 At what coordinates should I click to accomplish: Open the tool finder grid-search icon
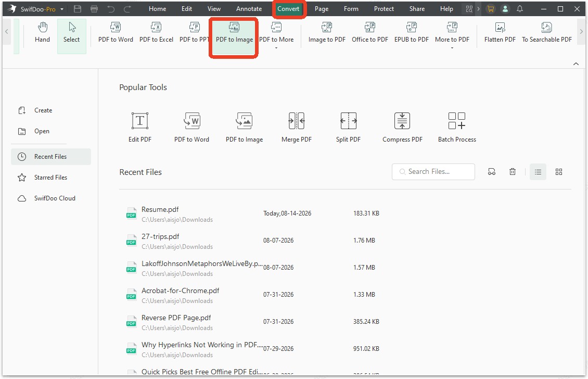[469, 9]
